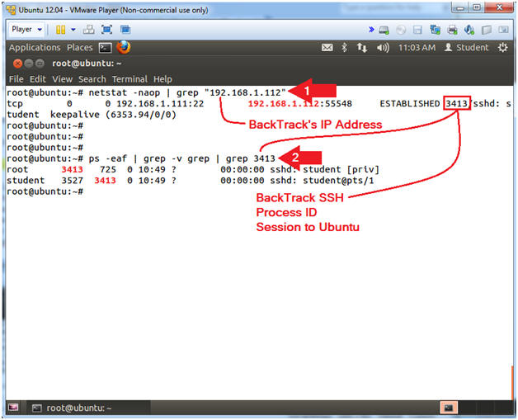The image size is (518, 420).
Task: Click the message log icon at toolbar end
Action: point(503,30)
